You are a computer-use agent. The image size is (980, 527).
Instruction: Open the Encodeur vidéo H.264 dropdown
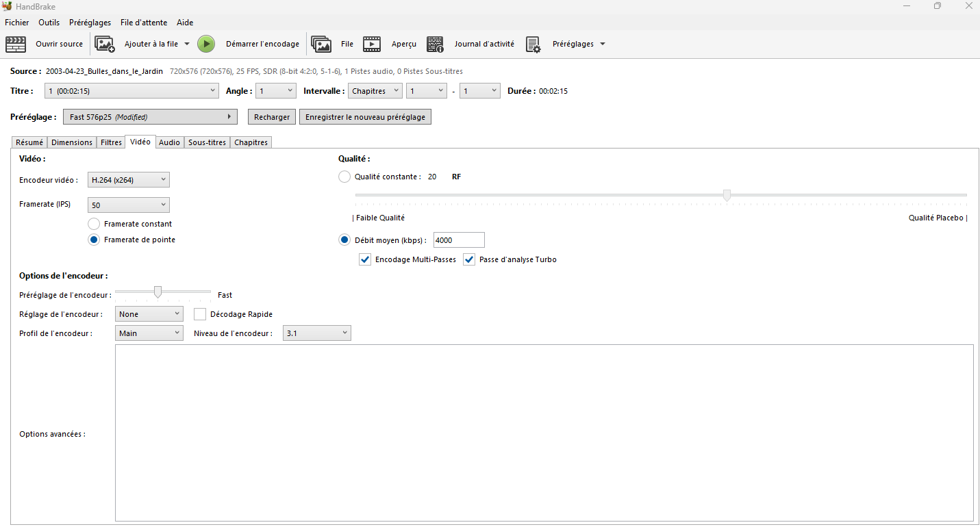click(129, 180)
